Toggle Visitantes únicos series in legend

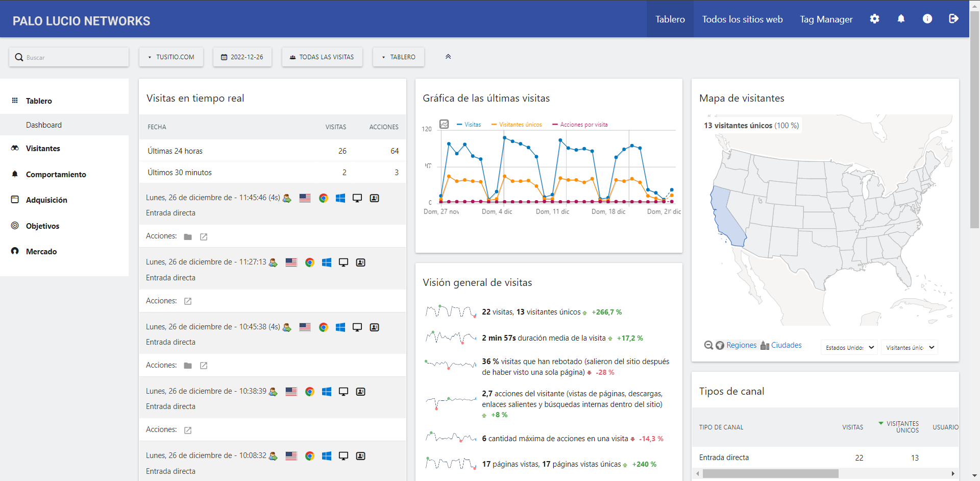[517, 125]
